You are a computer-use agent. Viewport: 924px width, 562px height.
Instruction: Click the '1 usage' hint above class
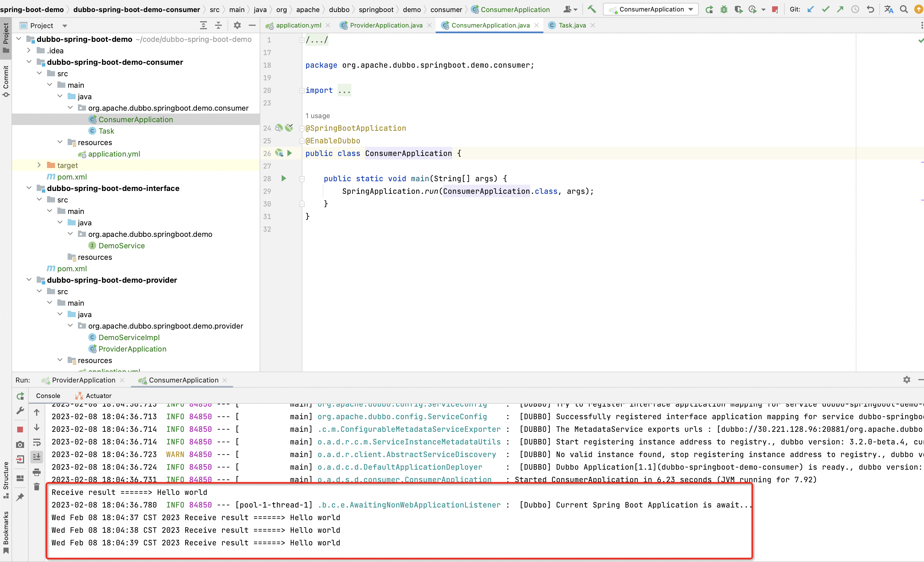click(317, 116)
